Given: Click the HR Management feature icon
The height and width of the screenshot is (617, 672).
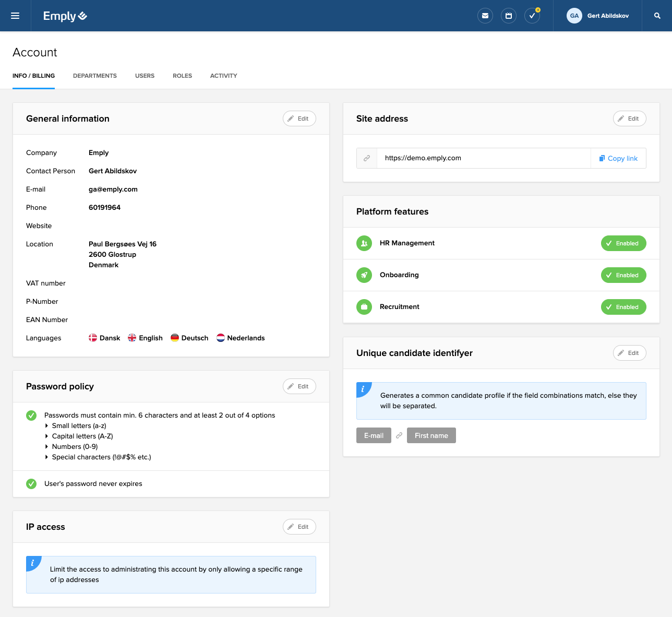Looking at the screenshot, I should point(364,243).
